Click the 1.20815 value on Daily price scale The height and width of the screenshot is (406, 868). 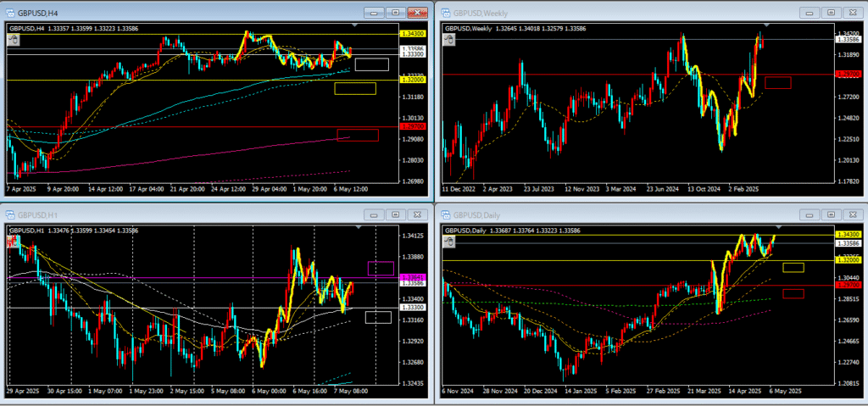click(x=849, y=383)
